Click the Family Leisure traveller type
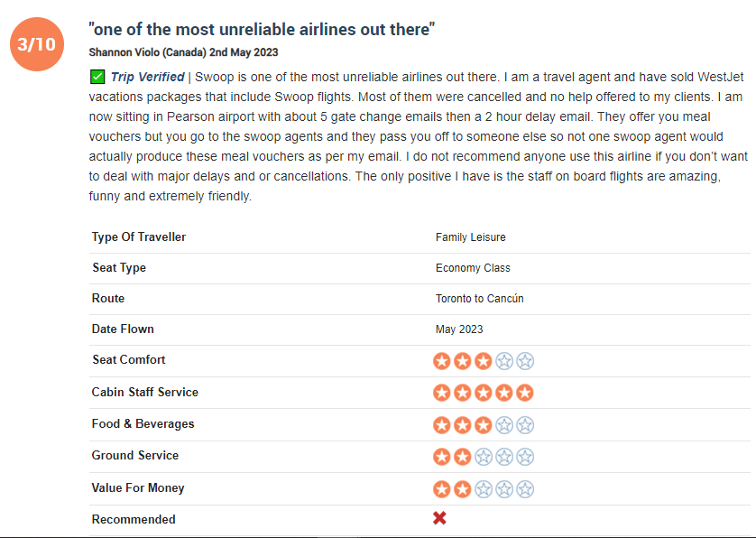The image size is (756, 538). [471, 237]
